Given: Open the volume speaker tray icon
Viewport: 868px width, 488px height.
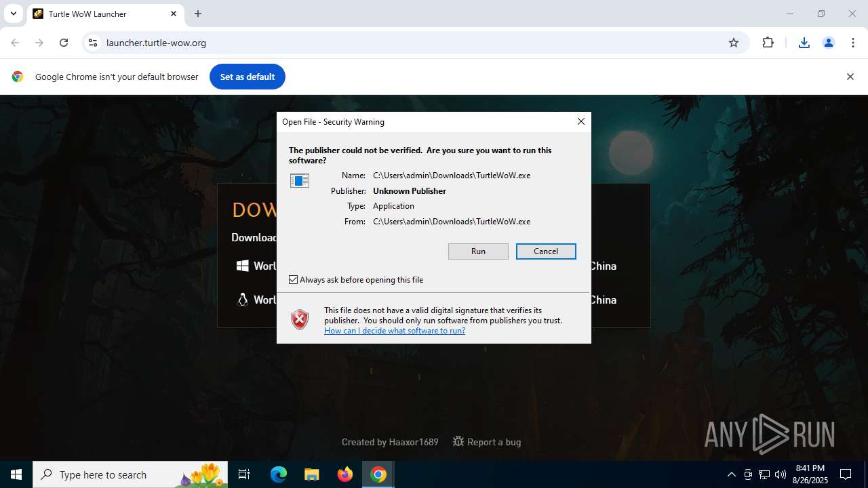Looking at the screenshot, I should point(781,474).
